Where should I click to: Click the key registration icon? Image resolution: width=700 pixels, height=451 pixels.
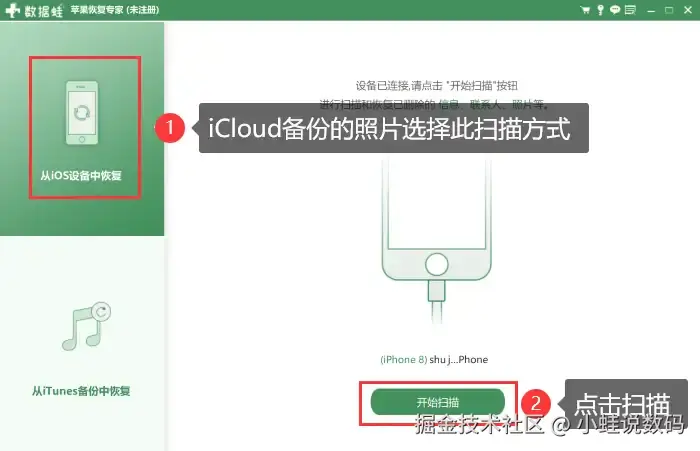(x=600, y=10)
